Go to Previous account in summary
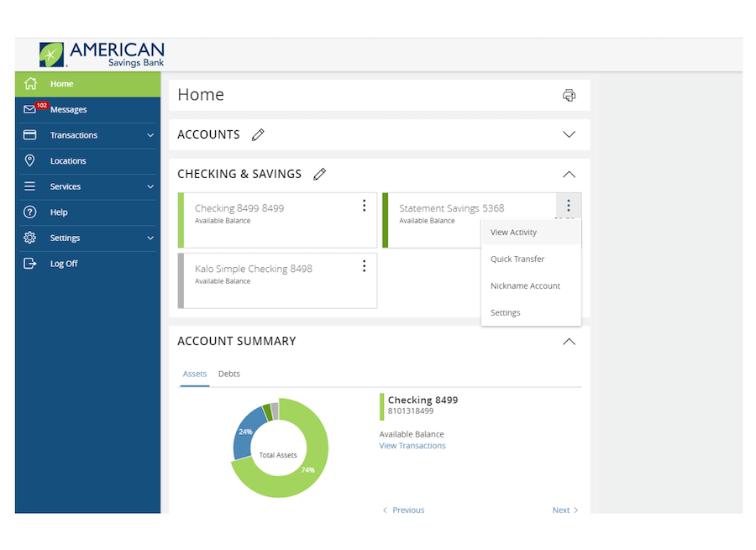The width and height of the screenshot is (756, 550). pos(403,510)
